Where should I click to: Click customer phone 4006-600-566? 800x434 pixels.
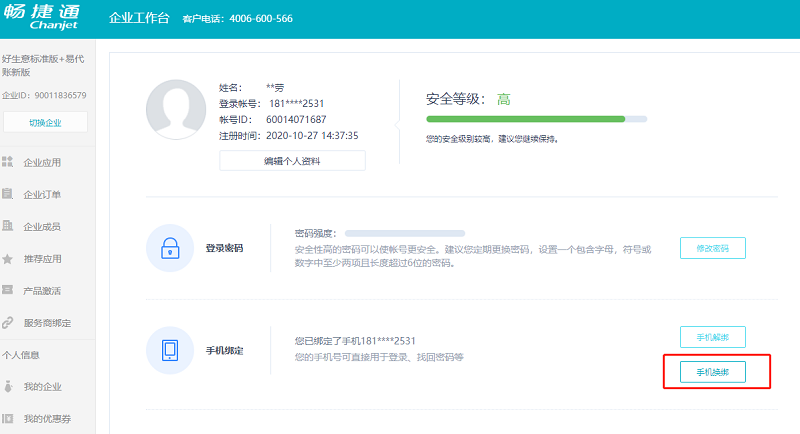pyautogui.click(x=261, y=19)
